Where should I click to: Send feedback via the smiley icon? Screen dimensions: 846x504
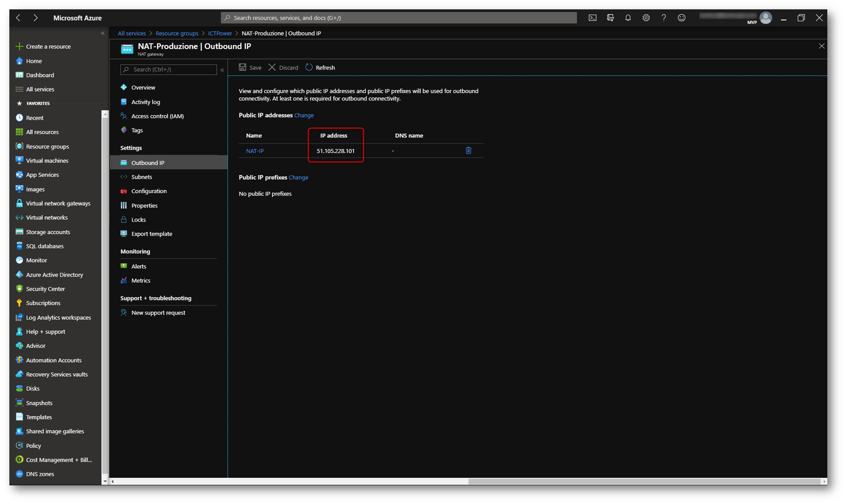tap(681, 18)
